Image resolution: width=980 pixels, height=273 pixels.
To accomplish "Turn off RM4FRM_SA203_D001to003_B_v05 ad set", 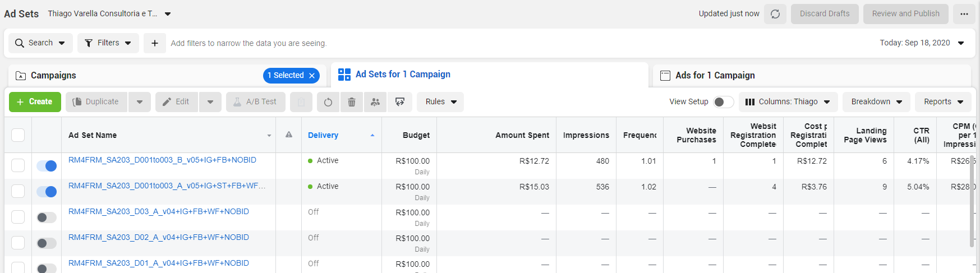I will click(x=47, y=166).
